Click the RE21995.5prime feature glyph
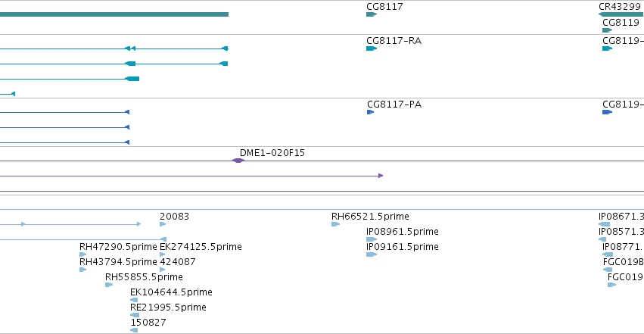 click(135, 315)
